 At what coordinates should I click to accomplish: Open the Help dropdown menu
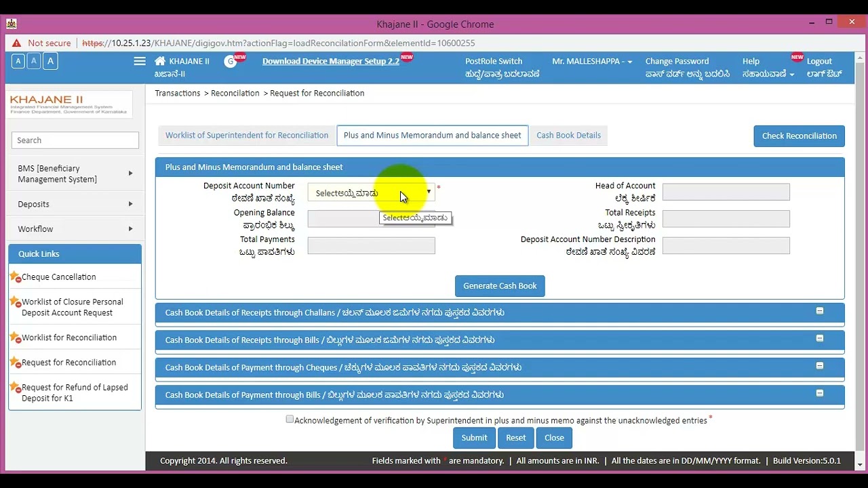pos(768,68)
